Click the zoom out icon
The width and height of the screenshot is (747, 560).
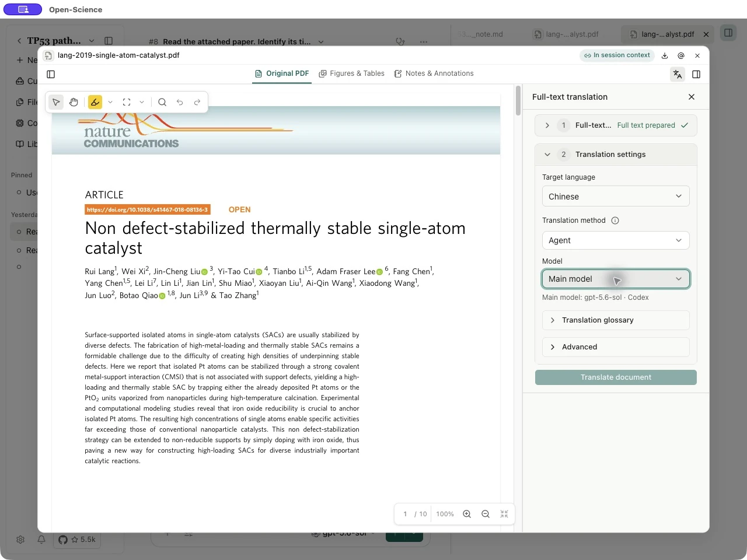[x=486, y=514]
